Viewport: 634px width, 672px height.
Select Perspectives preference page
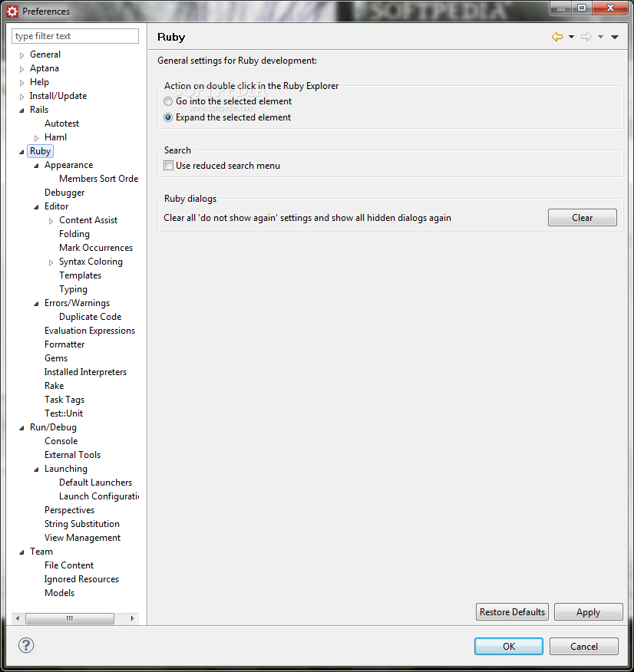point(69,510)
